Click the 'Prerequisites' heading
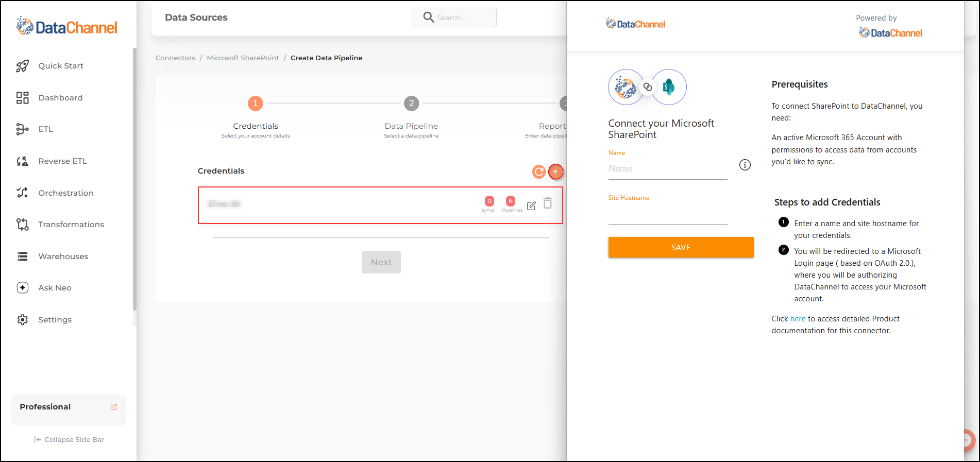The width and height of the screenshot is (980, 462). click(800, 84)
